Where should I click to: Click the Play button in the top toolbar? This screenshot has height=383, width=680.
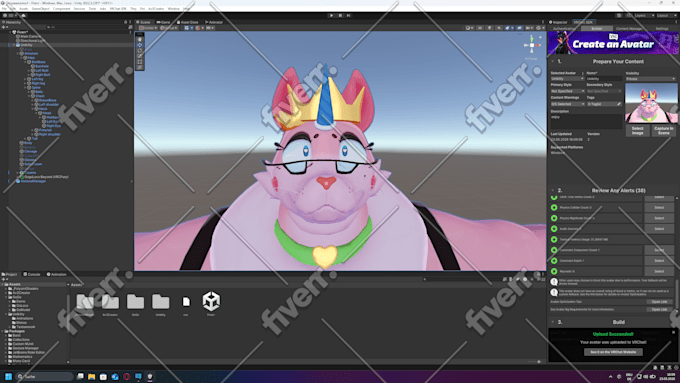(x=332, y=16)
